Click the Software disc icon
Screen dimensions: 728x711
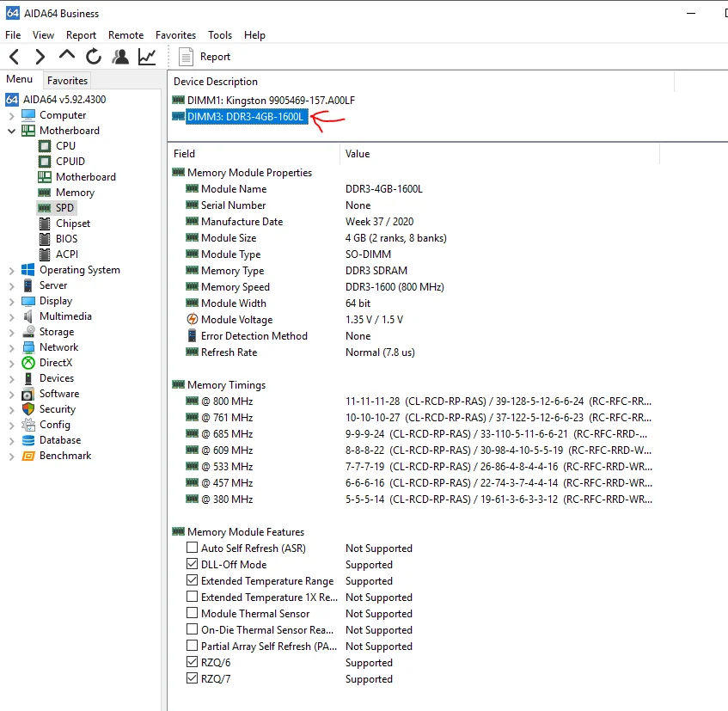(x=28, y=394)
